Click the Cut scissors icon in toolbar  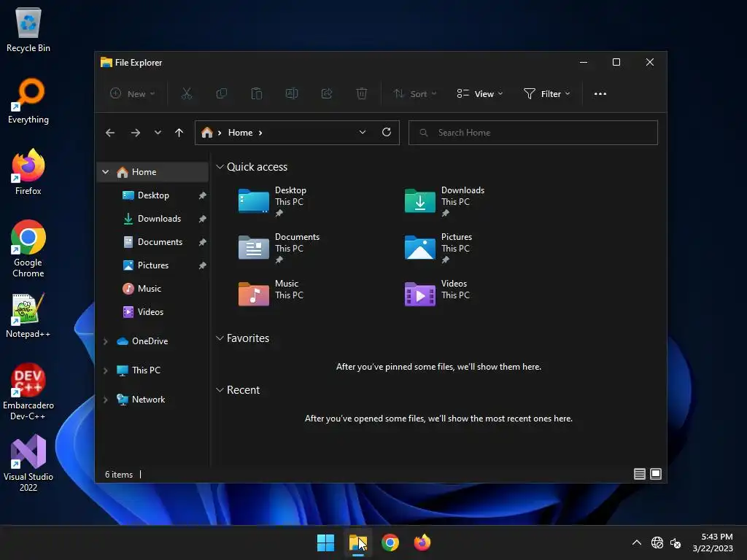pos(187,94)
